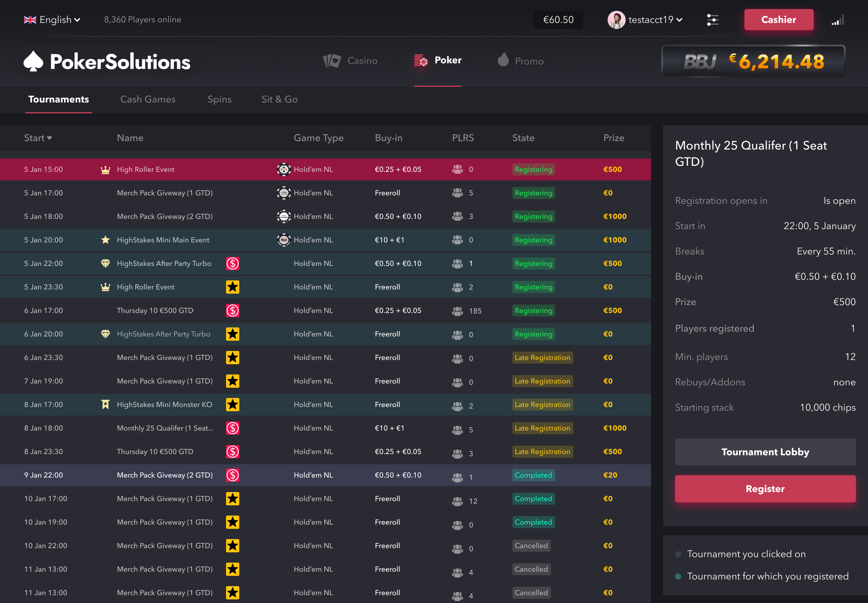Go to the Promo section

(520, 61)
